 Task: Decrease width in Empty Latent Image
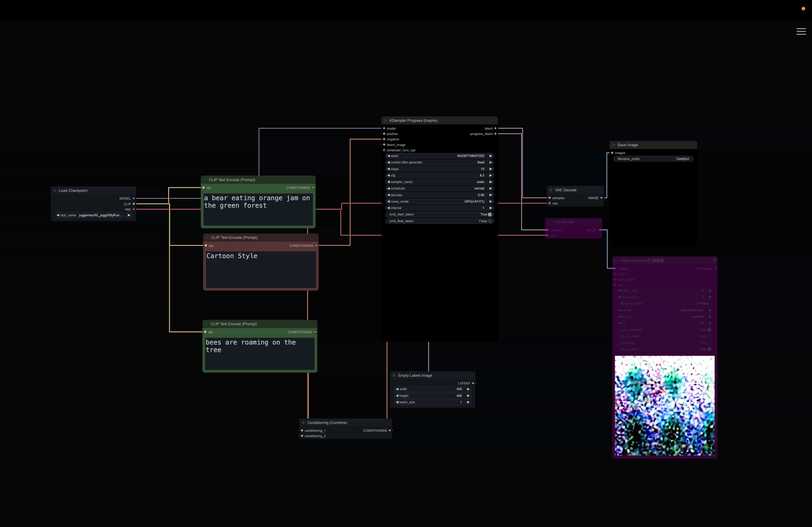point(397,389)
